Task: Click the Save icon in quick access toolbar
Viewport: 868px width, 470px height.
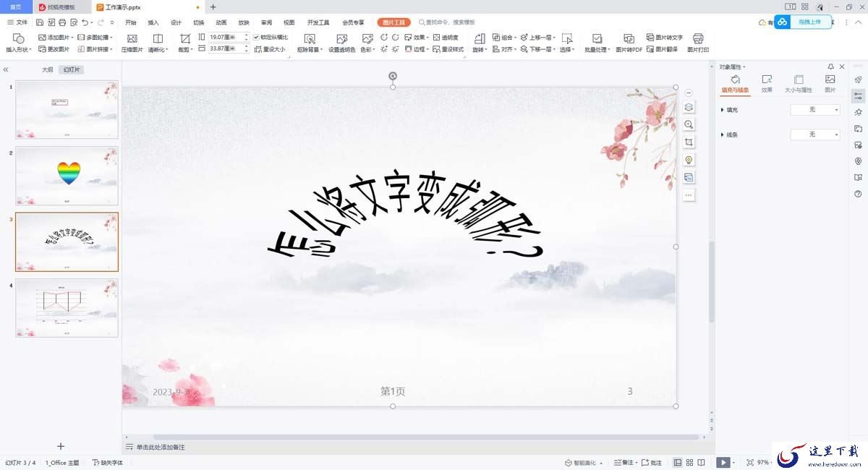Action: click(40, 22)
